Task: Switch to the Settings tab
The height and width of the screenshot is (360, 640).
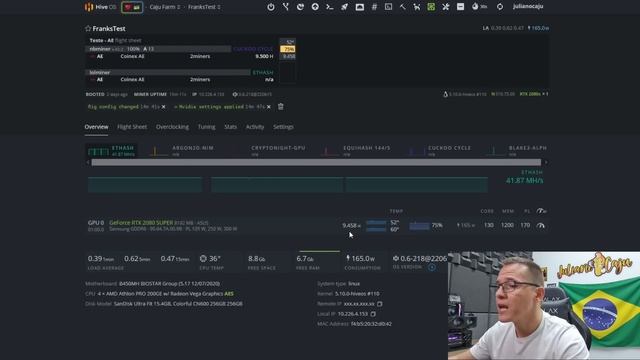Action: 283,127
